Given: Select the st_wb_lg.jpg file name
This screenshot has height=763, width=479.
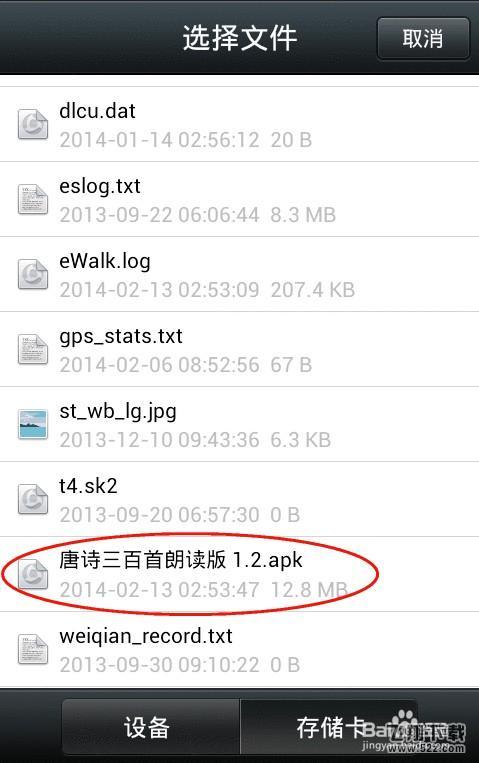Looking at the screenshot, I should click(118, 412).
